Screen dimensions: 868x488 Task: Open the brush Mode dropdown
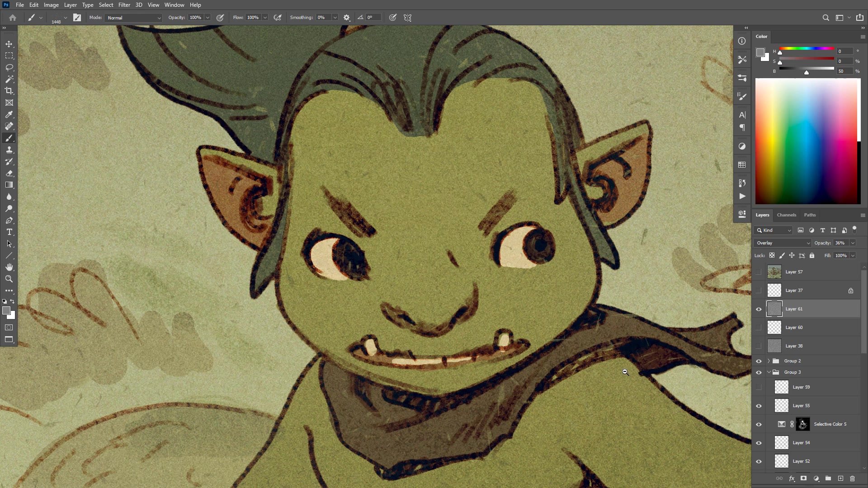(x=133, y=18)
